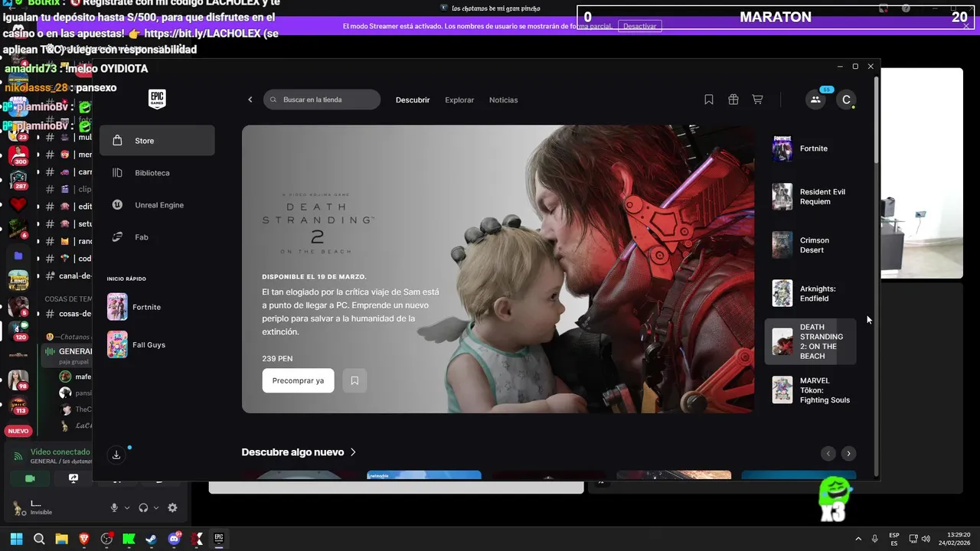The height and width of the screenshot is (551, 980).
Task: Open Biblioteca in the sidebar
Action: tap(157, 173)
